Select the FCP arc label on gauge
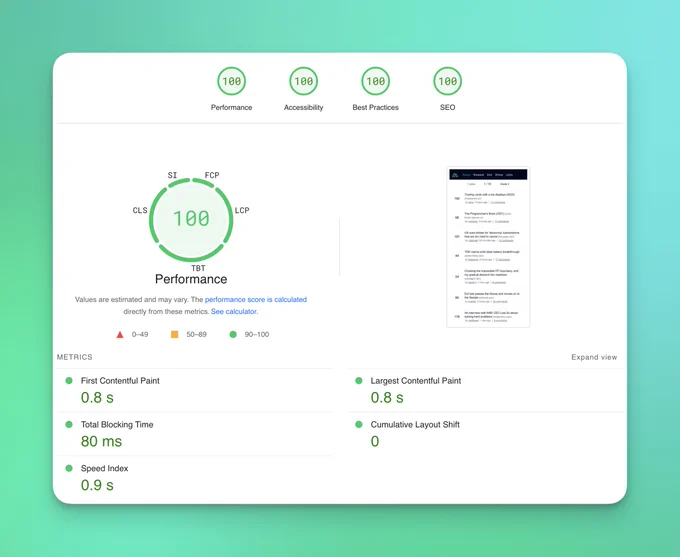 pyautogui.click(x=212, y=175)
